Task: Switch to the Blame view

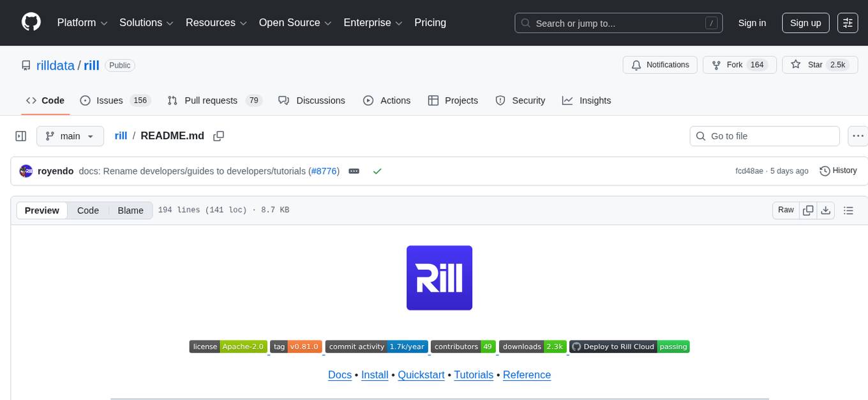Action: click(x=130, y=210)
